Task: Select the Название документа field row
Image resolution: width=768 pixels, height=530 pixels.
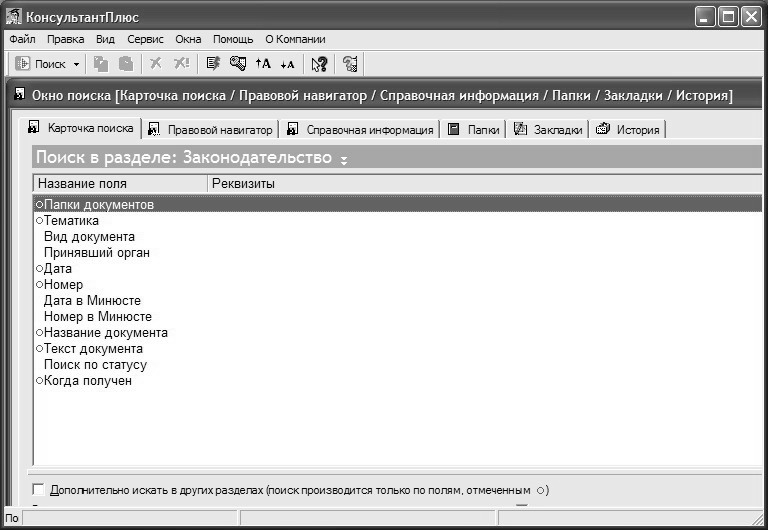Action: click(x=398, y=333)
